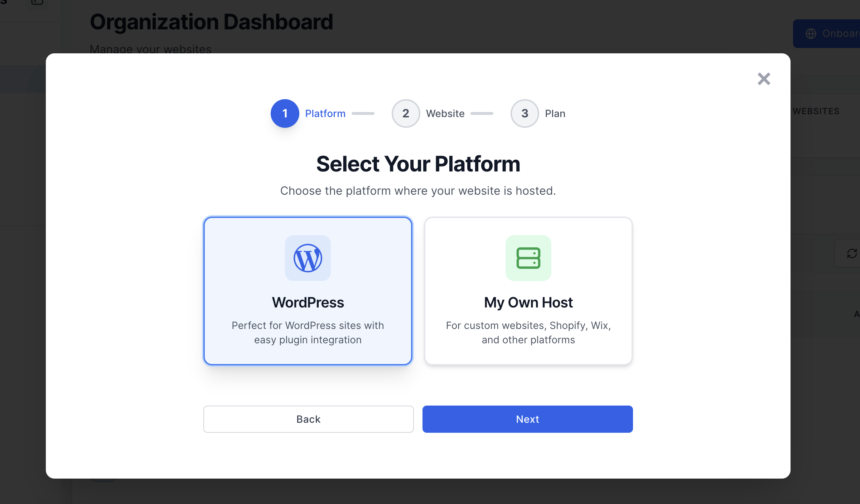This screenshot has height=504, width=860.
Task: Click the WordPress logo icon
Action: click(x=308, y=258)
